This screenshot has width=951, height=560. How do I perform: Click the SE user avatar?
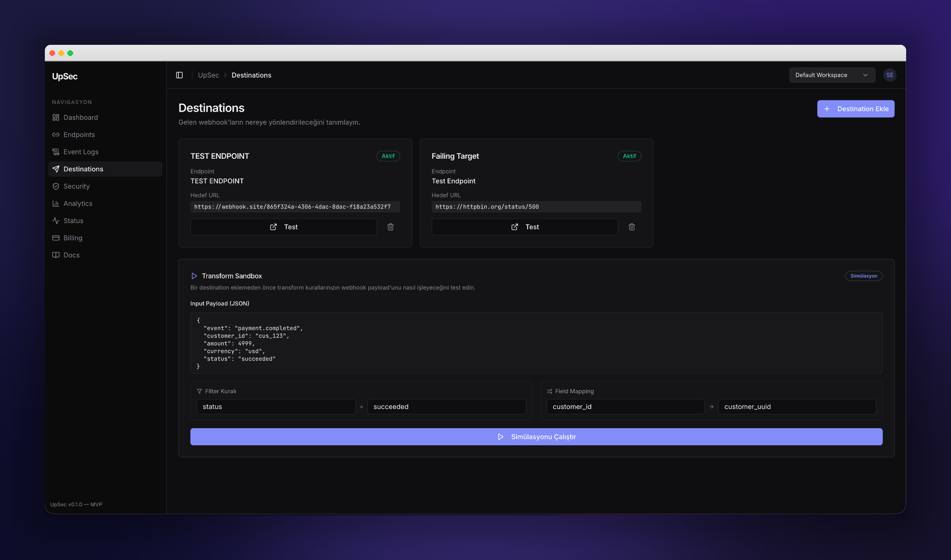(890, 75)
